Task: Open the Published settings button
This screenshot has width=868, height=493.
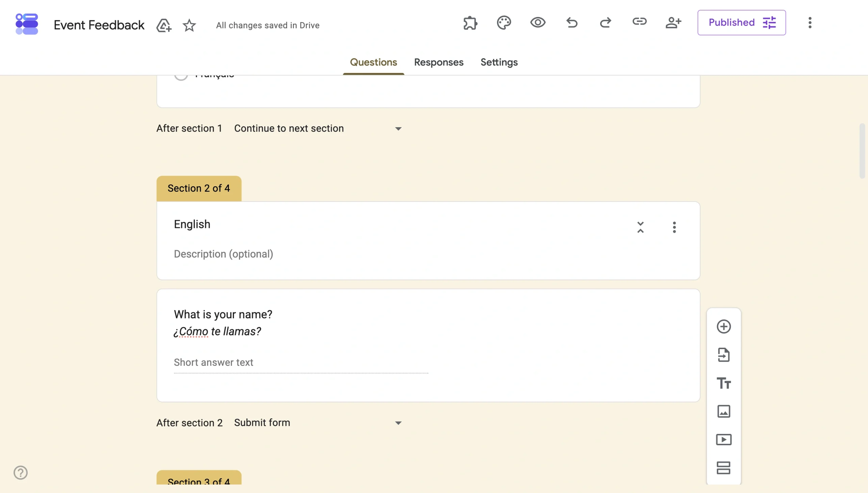Action: pos(742,23)
